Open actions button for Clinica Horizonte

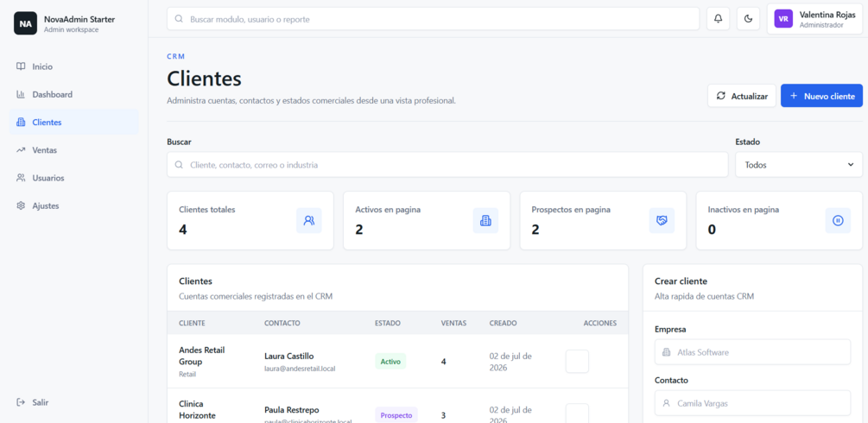tap(577, 413)
